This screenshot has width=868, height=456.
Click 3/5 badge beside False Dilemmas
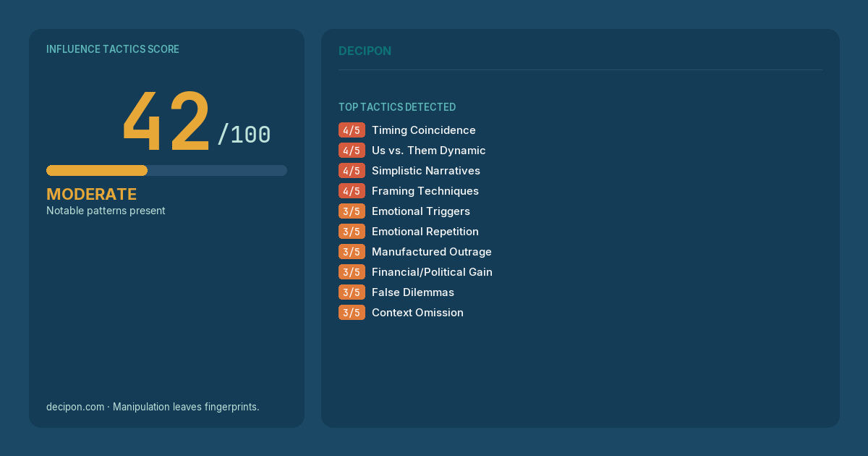pyautogui.click(x=352, y=292)
